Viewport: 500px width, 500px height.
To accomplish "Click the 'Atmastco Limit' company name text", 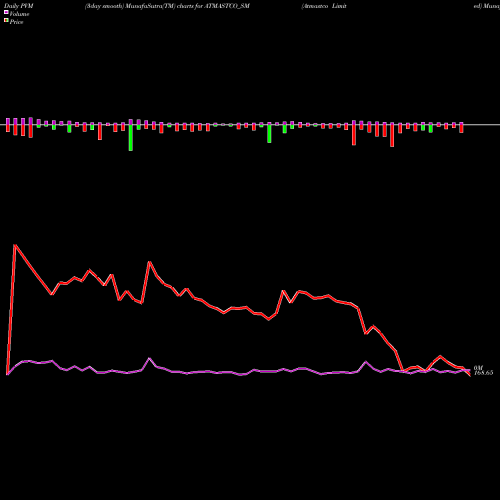I will pos(324,6).
